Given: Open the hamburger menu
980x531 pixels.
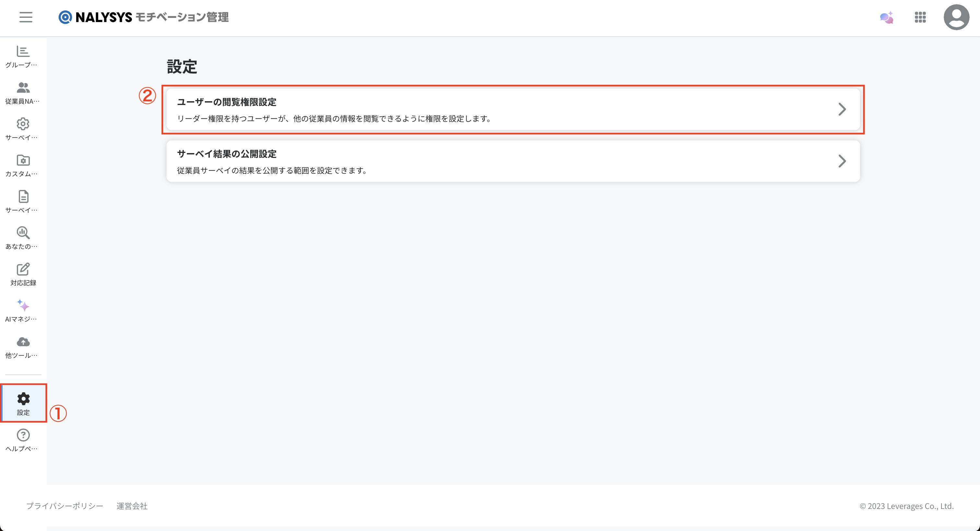Looking at the screenshot, I should (x=26, y=17).
